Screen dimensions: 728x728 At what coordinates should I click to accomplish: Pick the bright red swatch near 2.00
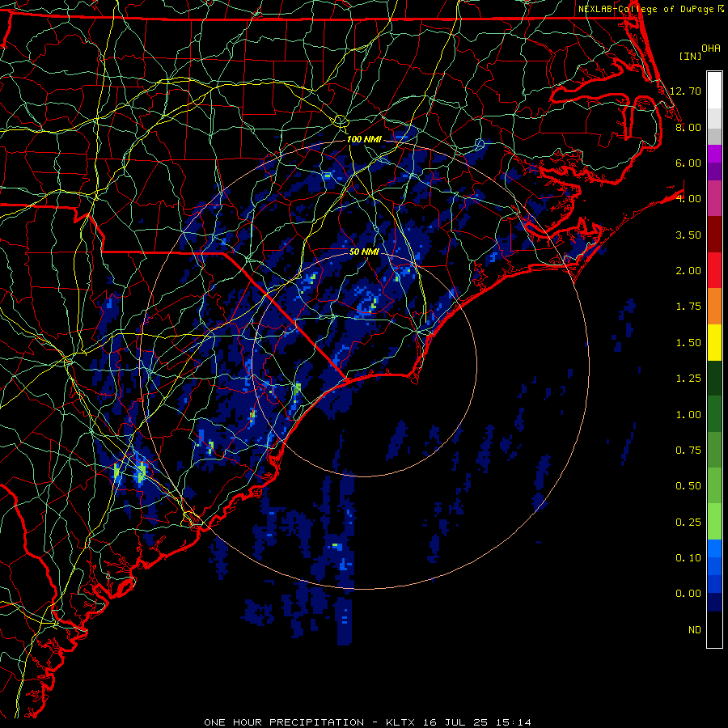714,270
